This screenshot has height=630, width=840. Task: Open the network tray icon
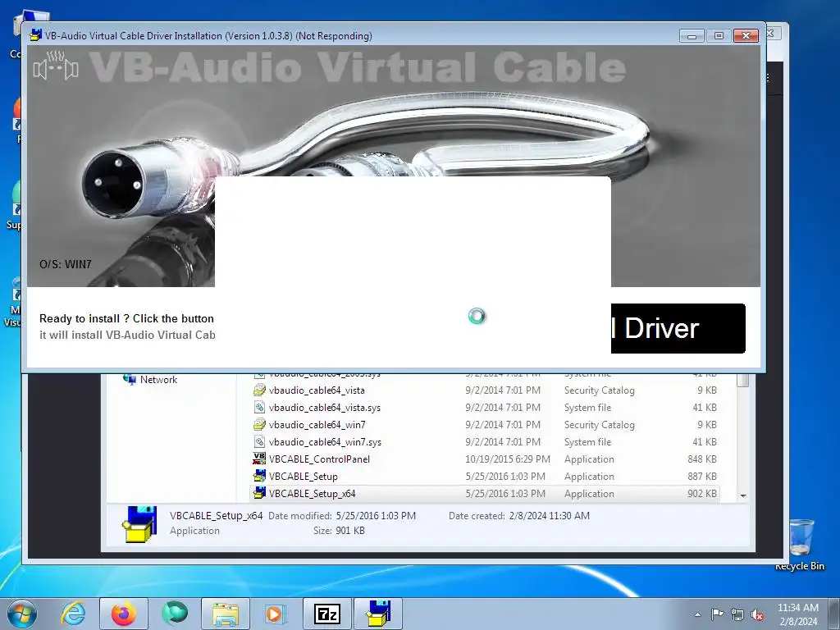pos(737,614)
